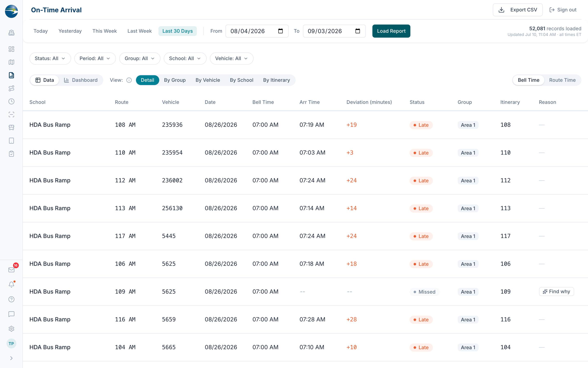
Task: Click the Load Report button
Action: point(391,31)
